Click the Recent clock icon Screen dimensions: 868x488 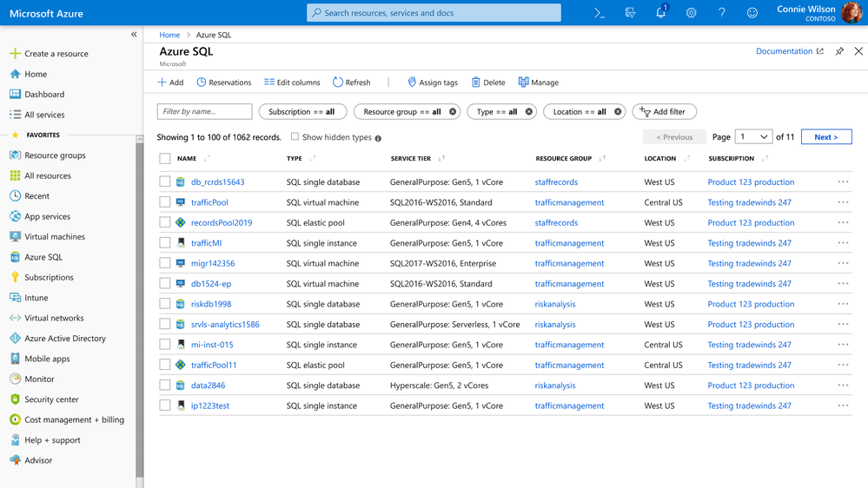[15, 196]
